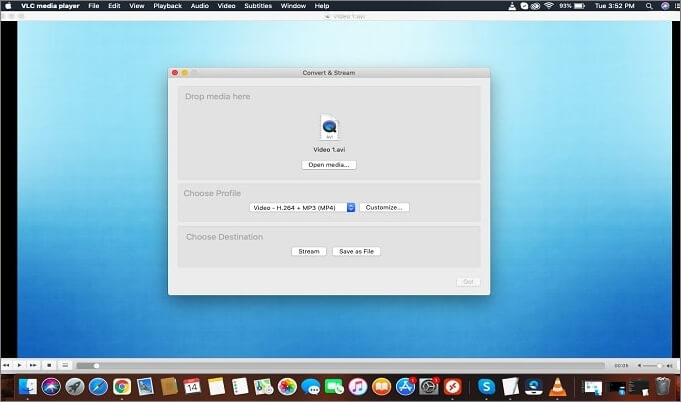The image size is (681, 402).
Task: Open the Playback menu
Action: pyautogui.click(x=167, y=6)
